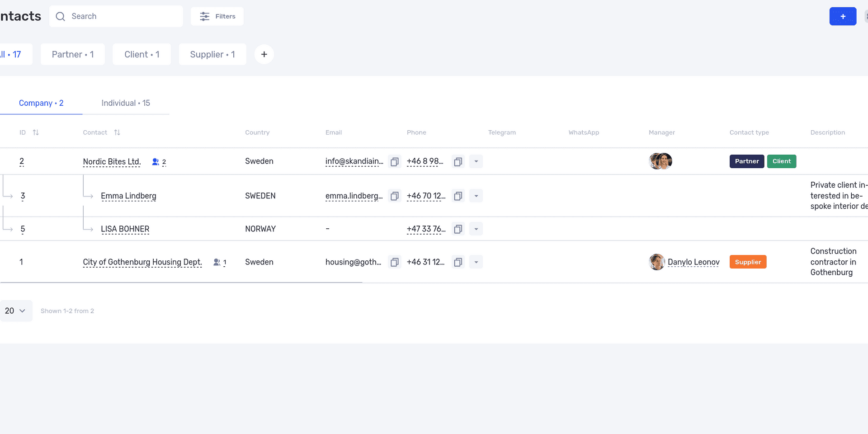Image resolution: width=868 pixels, height=434 pixels.
Task: Add a new contact type tab with plus
Action: pos(264,54)
